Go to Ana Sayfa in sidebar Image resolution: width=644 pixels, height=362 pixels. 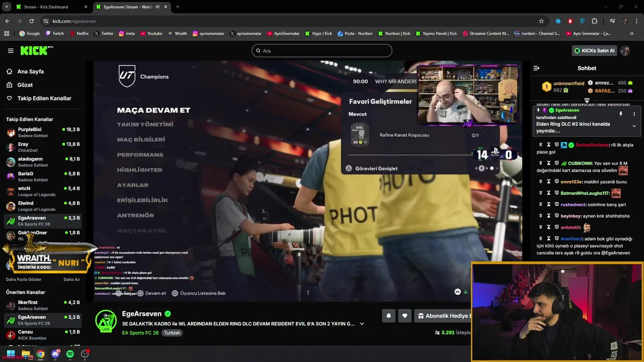pos(31,71)
